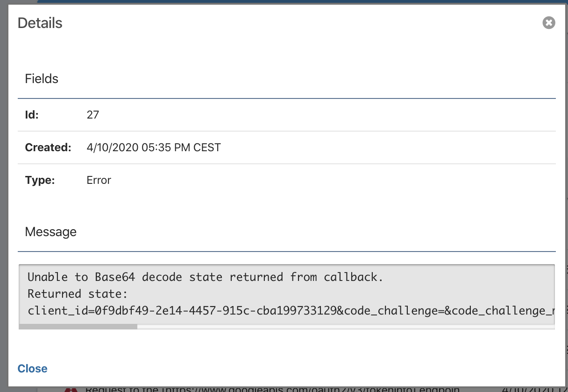568x392 pixels.
Task: Select created date 4/10/2020 05:35 PM CEST
Action: 154,148
